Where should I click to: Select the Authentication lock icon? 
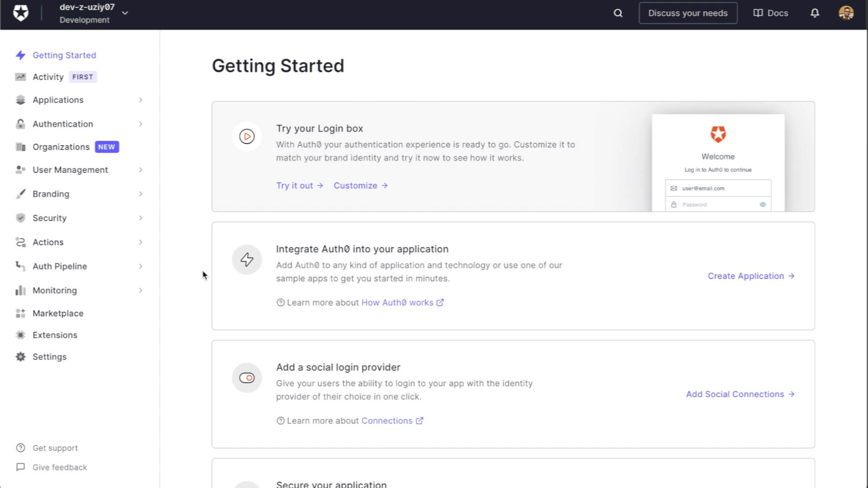point(20,124)
